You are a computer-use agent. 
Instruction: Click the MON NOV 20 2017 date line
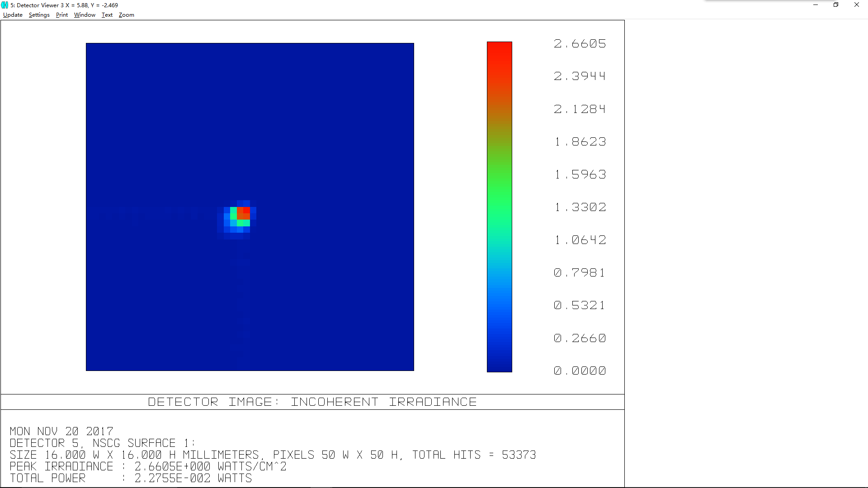click(61, 432)
